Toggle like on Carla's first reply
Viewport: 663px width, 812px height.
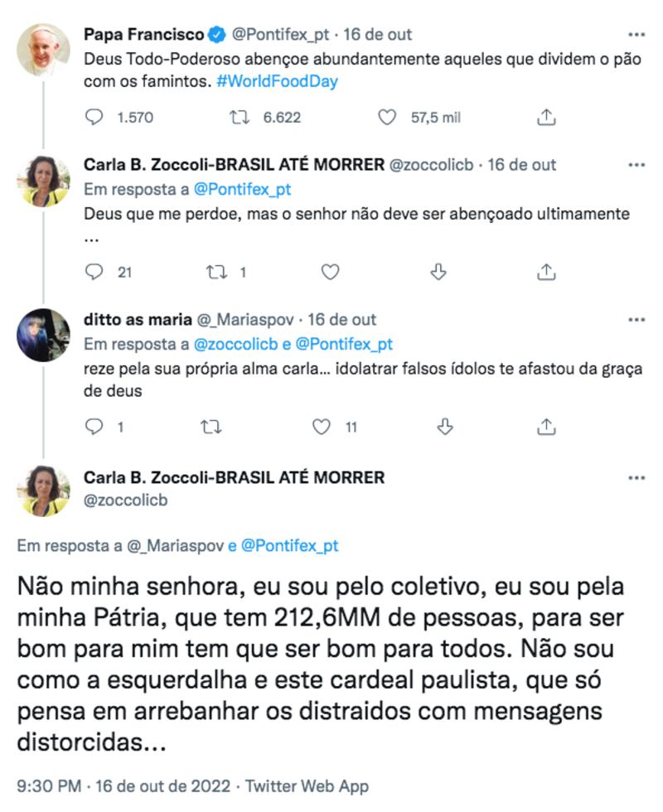(330, 272)
